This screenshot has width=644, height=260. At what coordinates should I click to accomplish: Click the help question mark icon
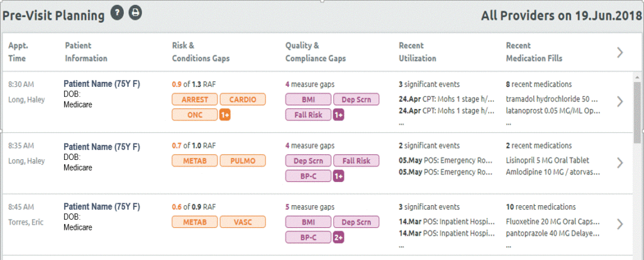coord(116,13)
